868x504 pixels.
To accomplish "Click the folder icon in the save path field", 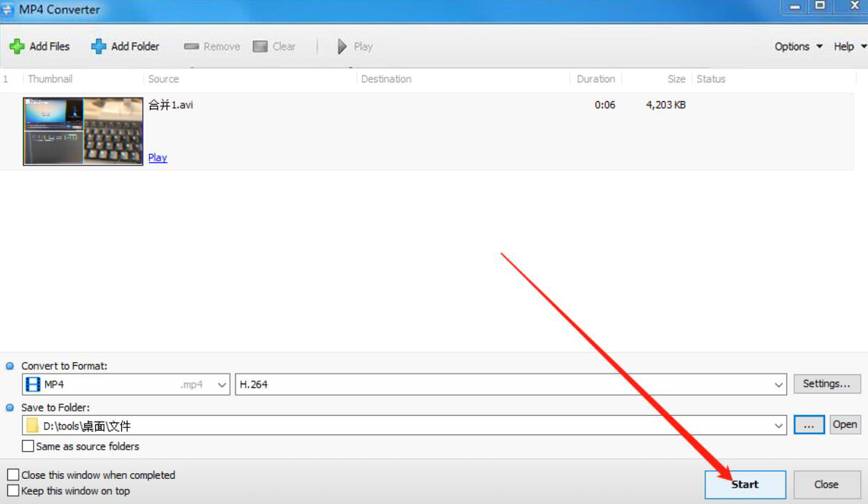I will coord(32,426).
